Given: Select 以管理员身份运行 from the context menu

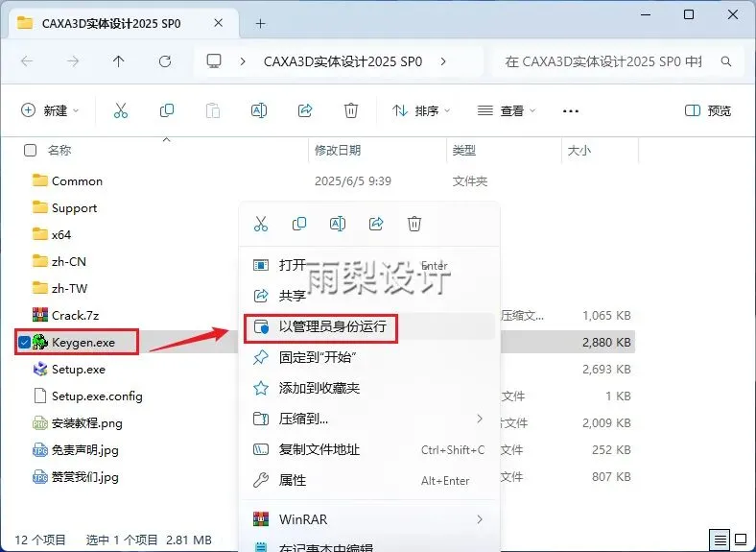Looking at the screenshot, I should [369, 326].
